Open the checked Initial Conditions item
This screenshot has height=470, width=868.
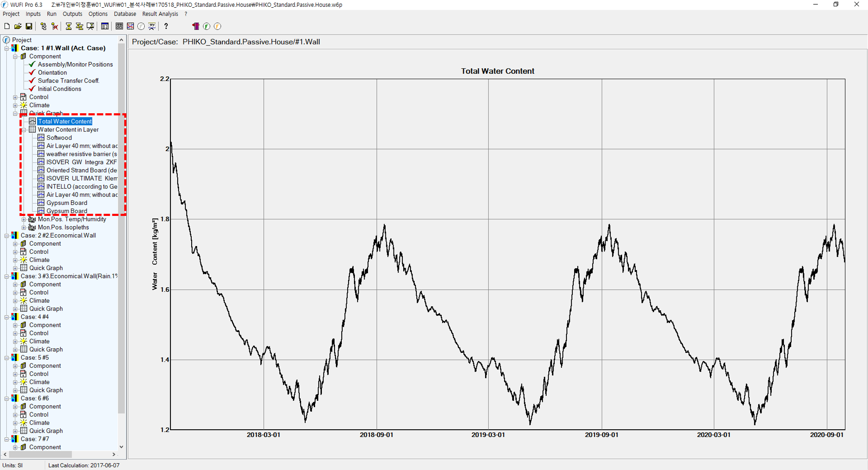pos(59,89)
